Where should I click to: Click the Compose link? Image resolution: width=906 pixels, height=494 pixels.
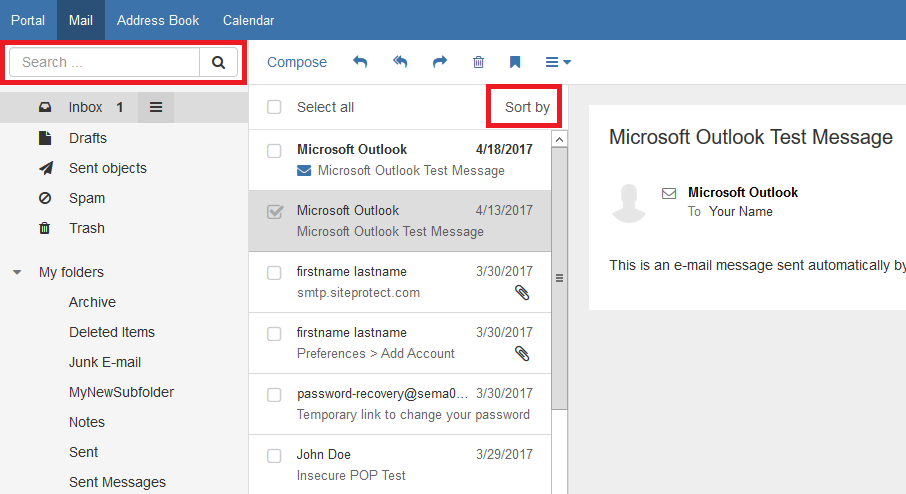click(x=297, y=62)
